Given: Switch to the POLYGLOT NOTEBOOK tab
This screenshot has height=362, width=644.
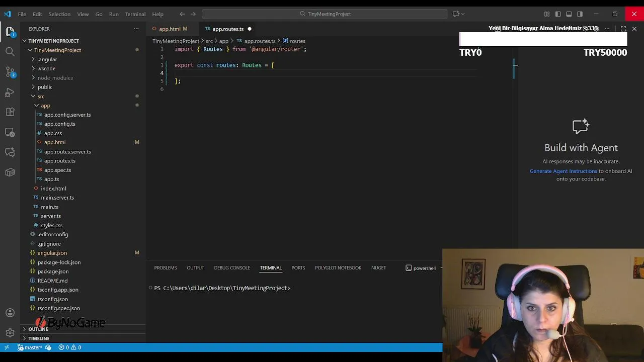Looking at the screenshot, I should pyautogui.click(x=338, y=268).
